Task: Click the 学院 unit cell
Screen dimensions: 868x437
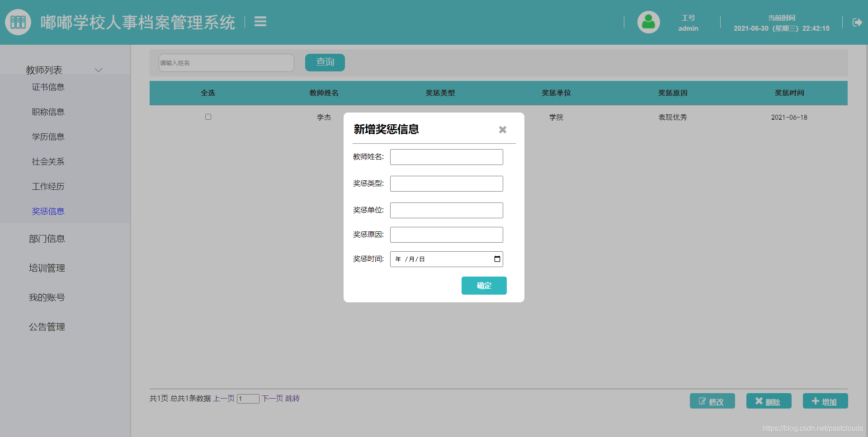Action: pyautogui.click(x=557, y=117)
